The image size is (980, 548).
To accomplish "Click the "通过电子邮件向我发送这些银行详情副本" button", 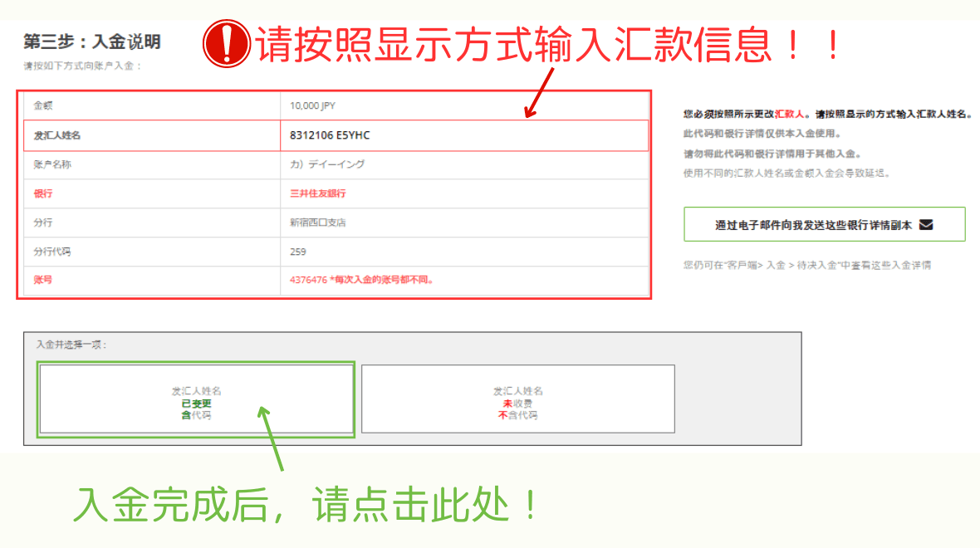I will coord(823,224).
